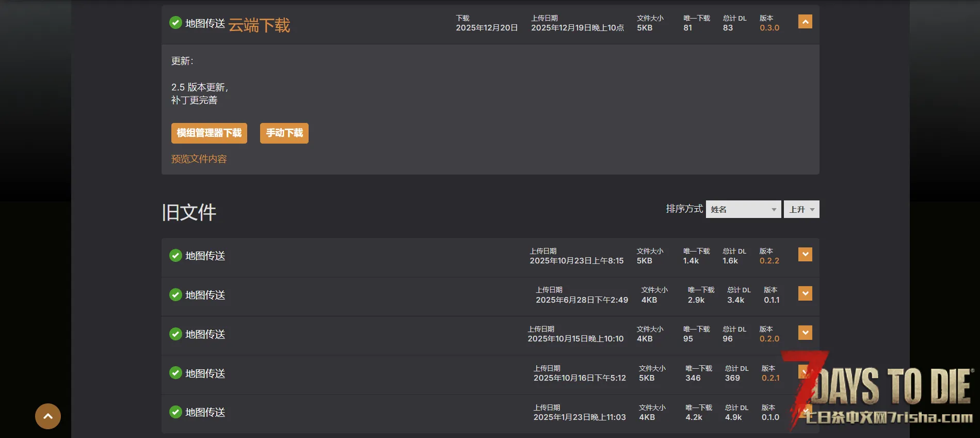Click the scroll-to-top arrow button
This screenshot has width=980, height=438.
(x=48, y=416)
